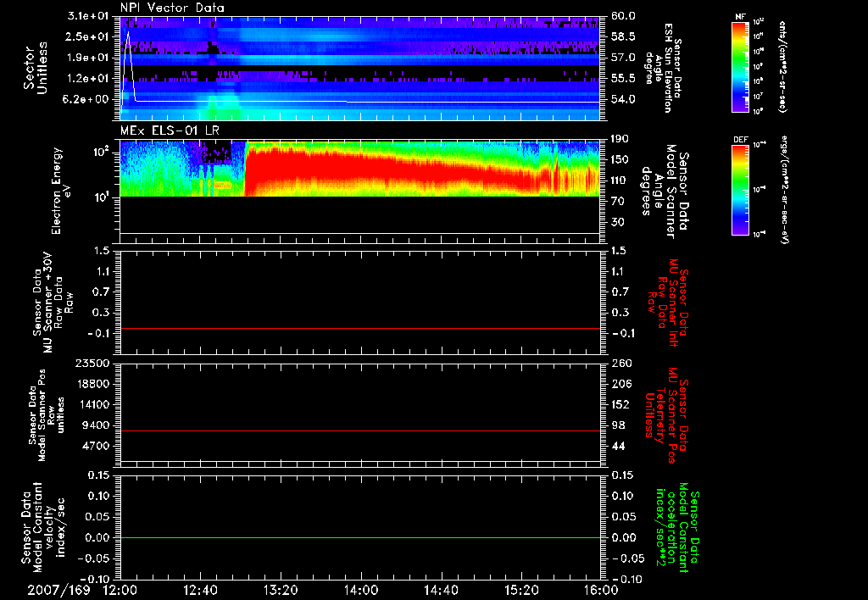Click the '1.2e+01' sector tick label
This screenshot has width=868, height=600.
(x=87, y=79)
